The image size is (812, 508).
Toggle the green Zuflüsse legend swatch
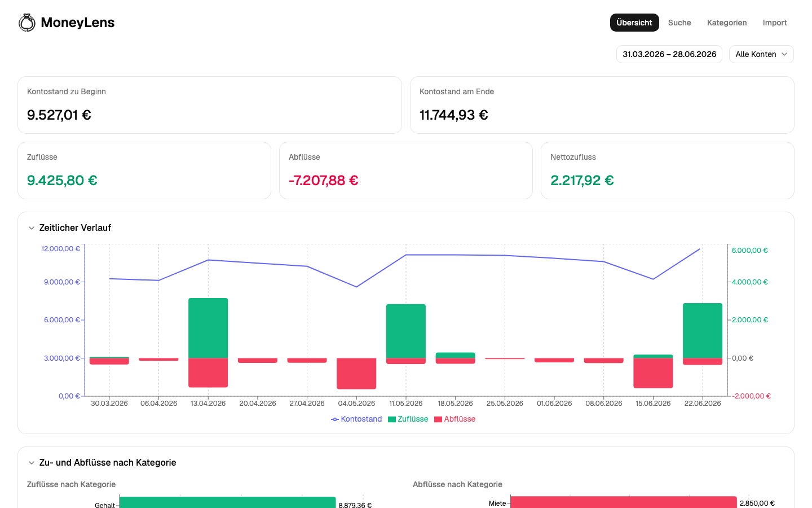pos(392,419)
